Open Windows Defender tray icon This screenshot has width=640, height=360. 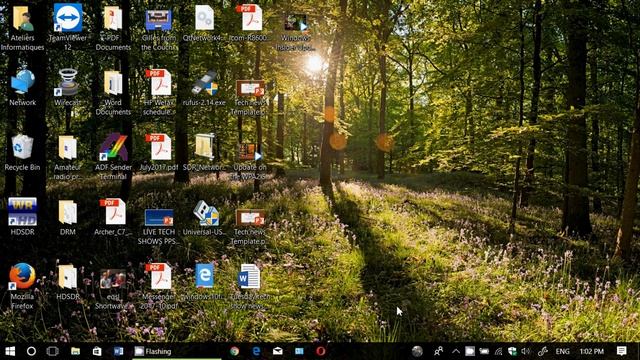tap(513, 351)
